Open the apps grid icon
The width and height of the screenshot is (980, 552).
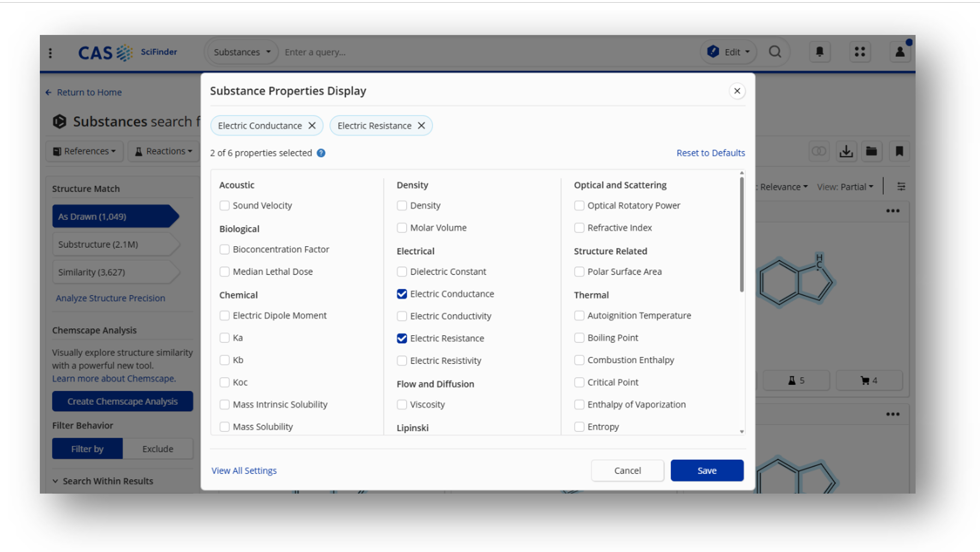tap(860, 52)
